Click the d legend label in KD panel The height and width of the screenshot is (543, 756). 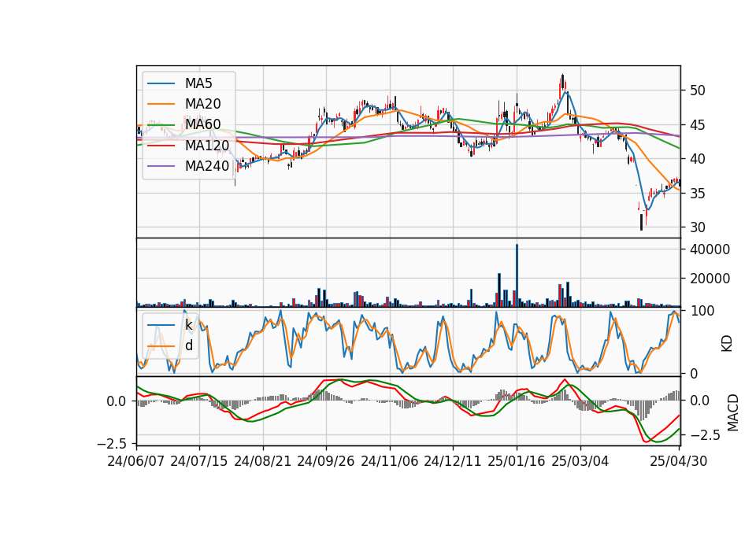coord(189,345)
